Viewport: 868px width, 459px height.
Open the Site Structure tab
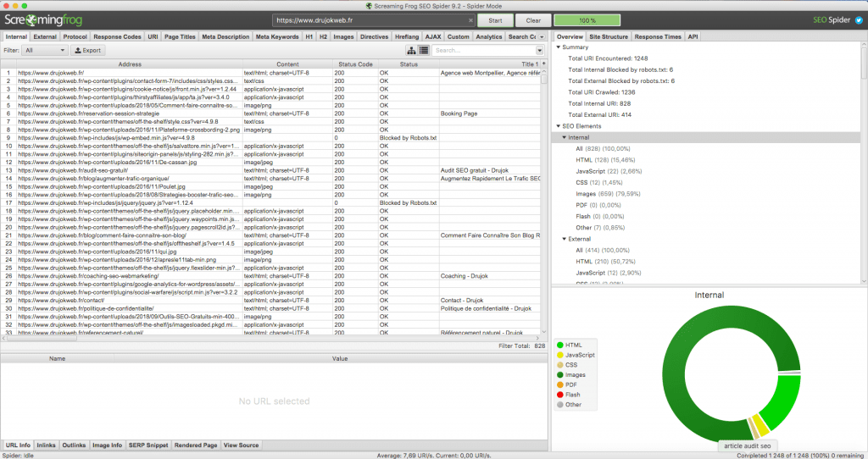coord(609,37)
